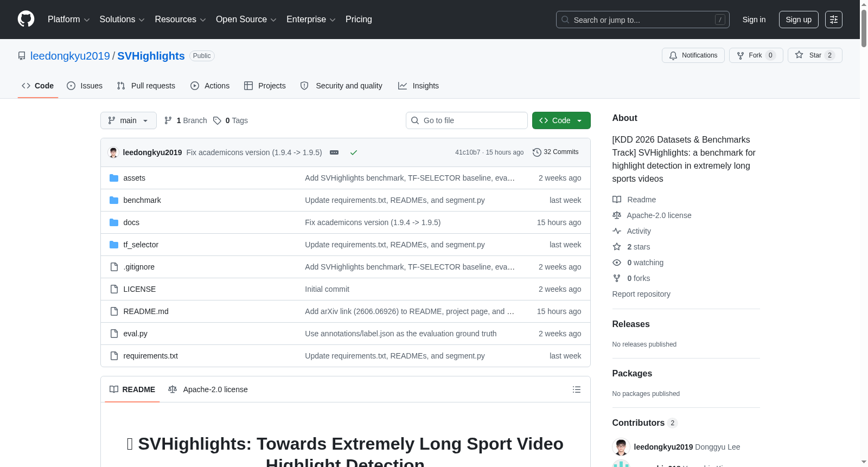View the commit status checkmark
The width and height of the screenshot is (868, 467).
[354, 152]
